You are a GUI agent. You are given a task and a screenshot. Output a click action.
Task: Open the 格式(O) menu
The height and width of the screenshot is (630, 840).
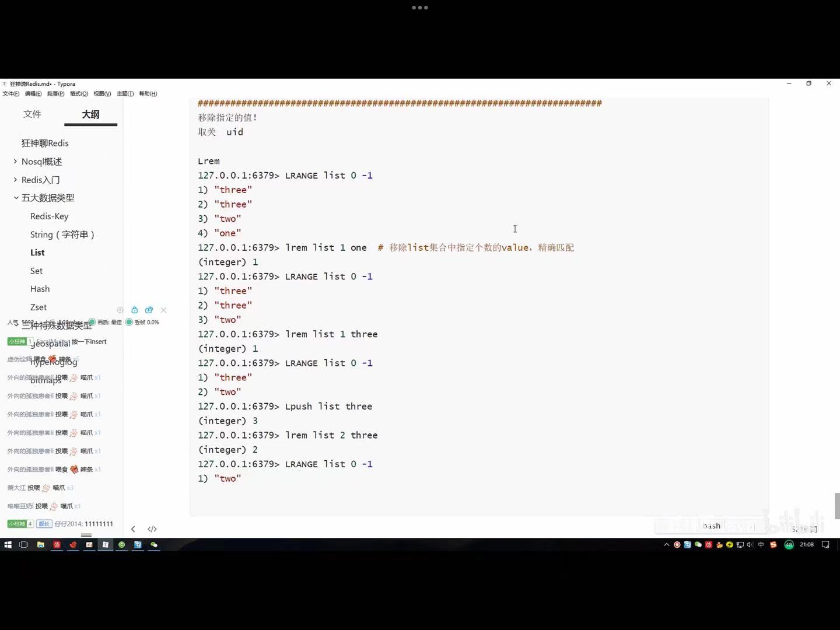coord(79,93)
